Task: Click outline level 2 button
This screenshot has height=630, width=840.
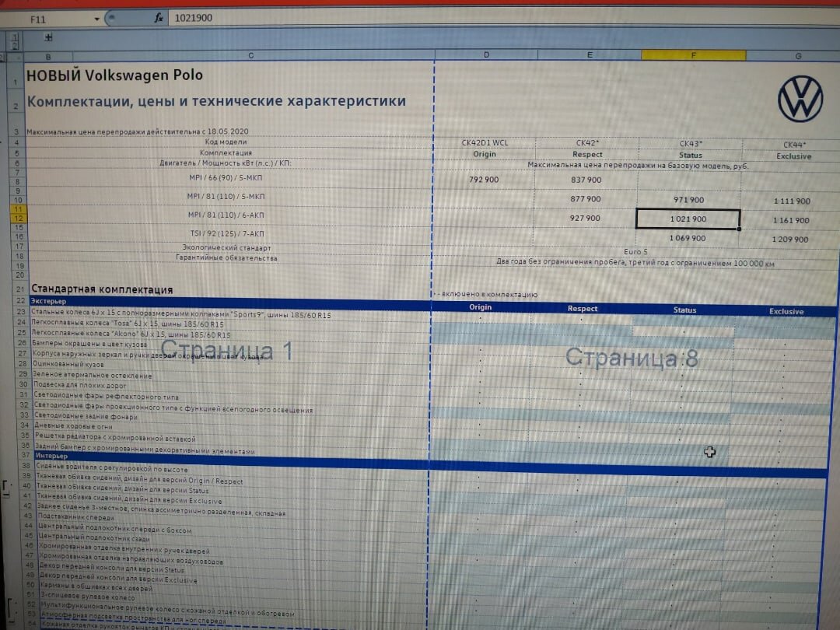Action: point(15,46)
